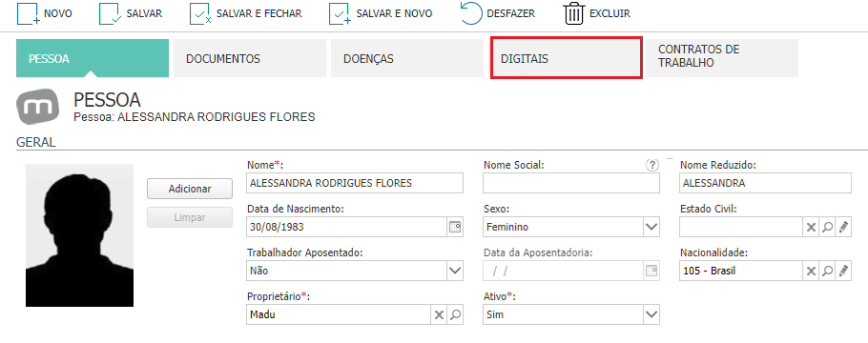Open the Data da Aposentadoria calendar icon
The width and height of the screenshot is (868, 343).
(x=651, y=271)
